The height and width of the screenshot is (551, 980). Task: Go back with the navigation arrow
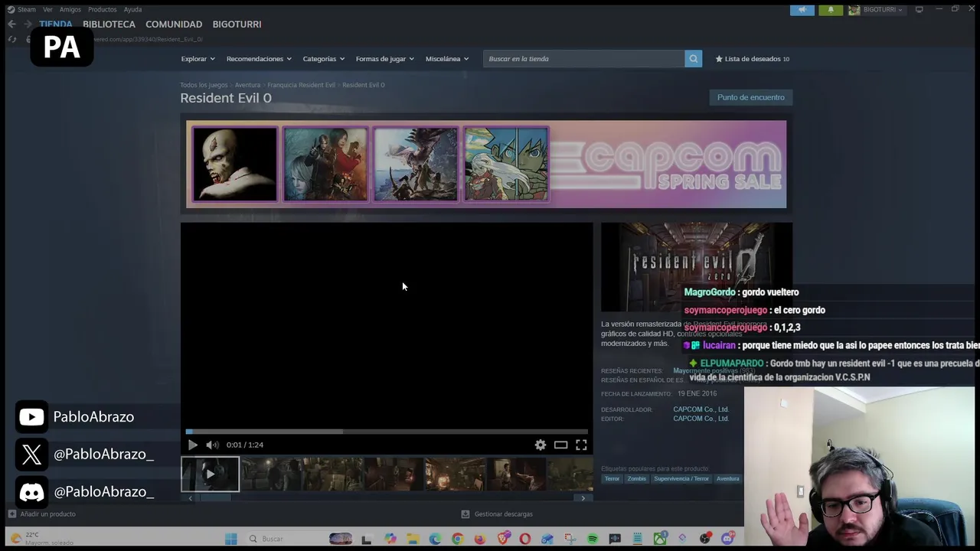pos(11,24)
